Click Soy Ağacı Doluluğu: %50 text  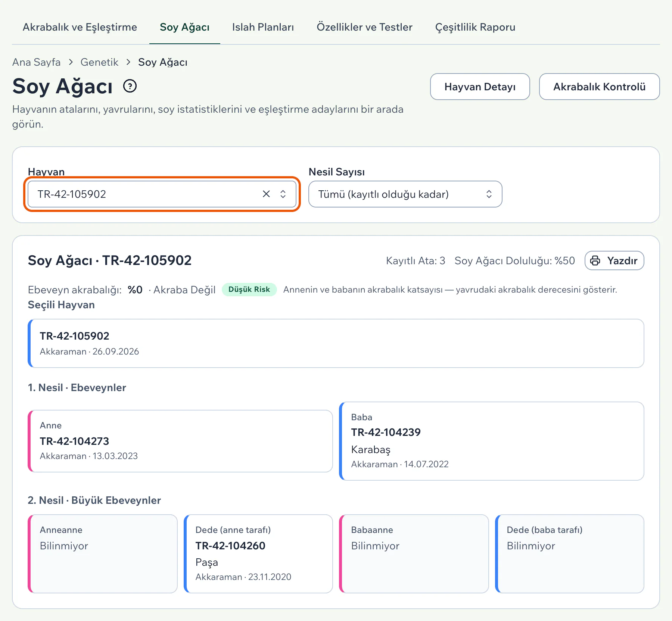pyautogui.click(x=514, y=260)
